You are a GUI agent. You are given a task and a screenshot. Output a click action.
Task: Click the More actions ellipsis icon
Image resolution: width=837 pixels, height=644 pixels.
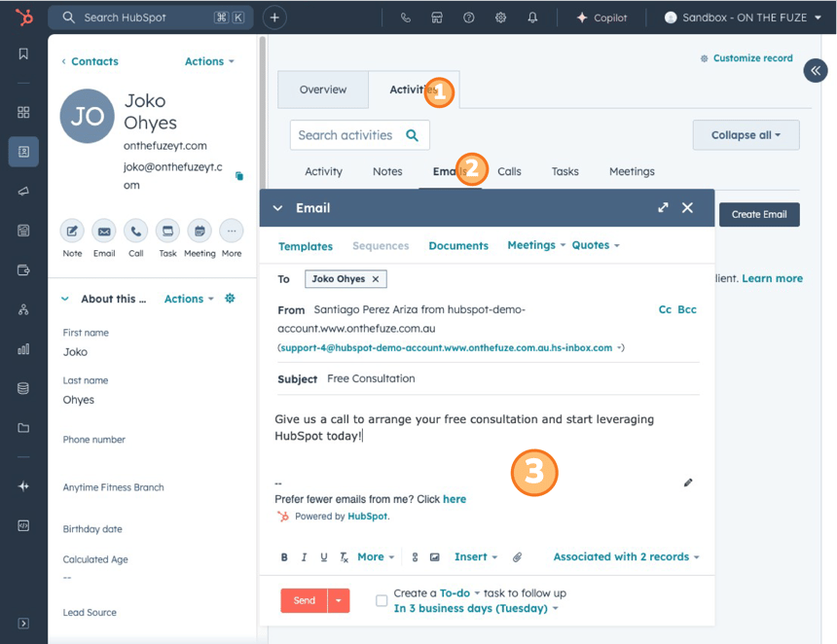click(232, 231)
